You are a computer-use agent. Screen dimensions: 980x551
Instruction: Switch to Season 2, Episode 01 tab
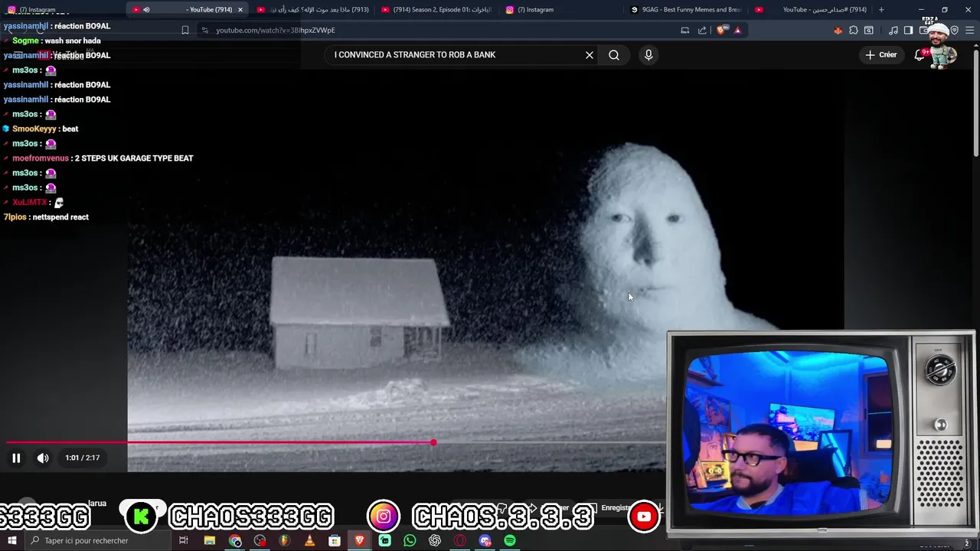436,10
